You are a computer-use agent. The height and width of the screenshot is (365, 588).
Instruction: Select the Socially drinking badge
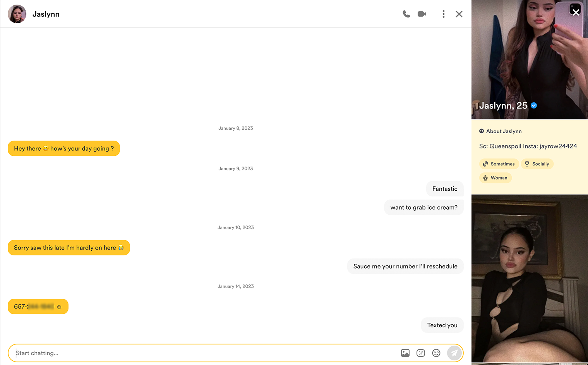tap(537, 164)
